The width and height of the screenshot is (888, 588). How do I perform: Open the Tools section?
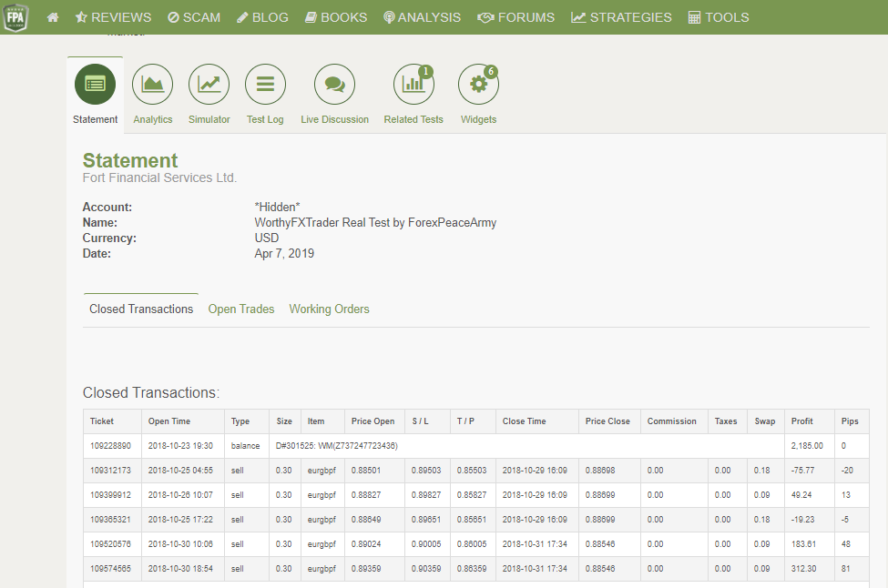tap(718, 17)
